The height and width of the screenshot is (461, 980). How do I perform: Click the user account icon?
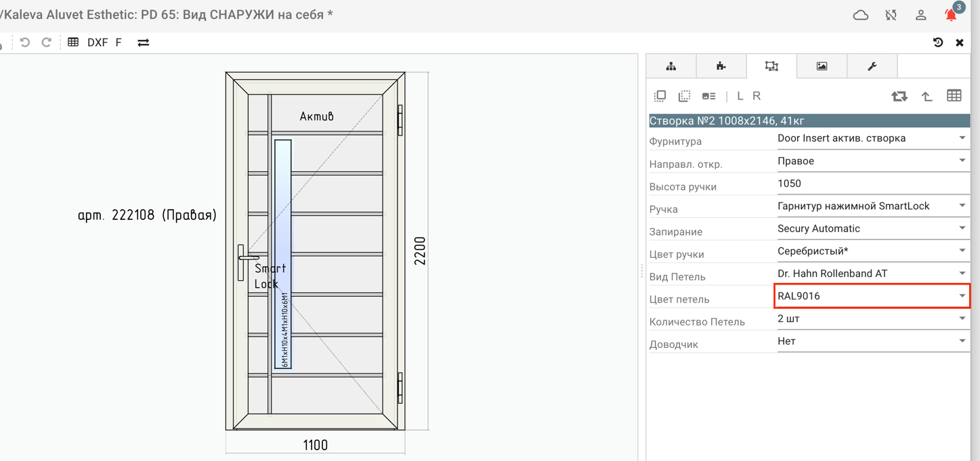921,15
